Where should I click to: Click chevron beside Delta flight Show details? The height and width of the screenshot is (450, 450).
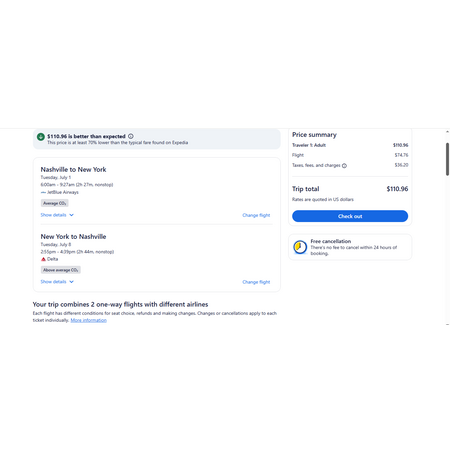71,282
